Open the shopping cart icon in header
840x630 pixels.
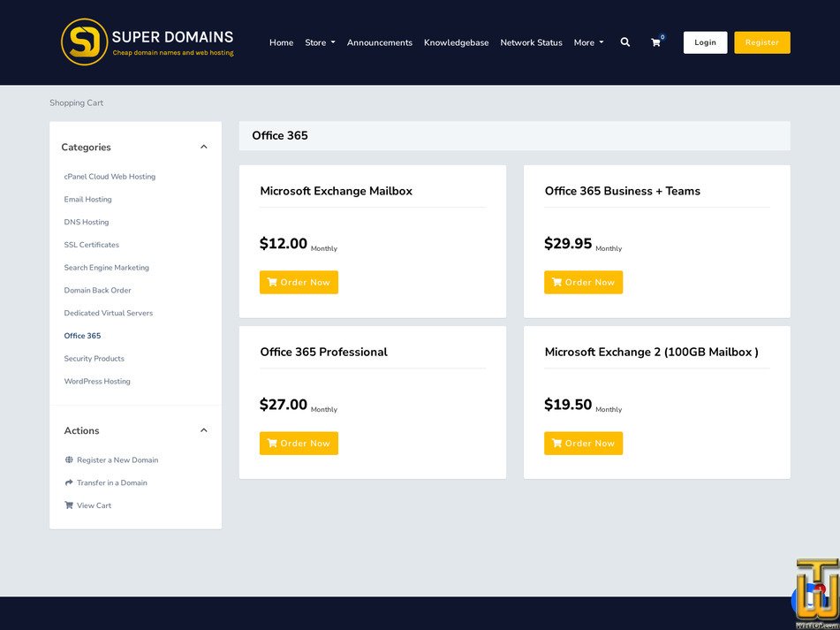[x=655, y=43]
